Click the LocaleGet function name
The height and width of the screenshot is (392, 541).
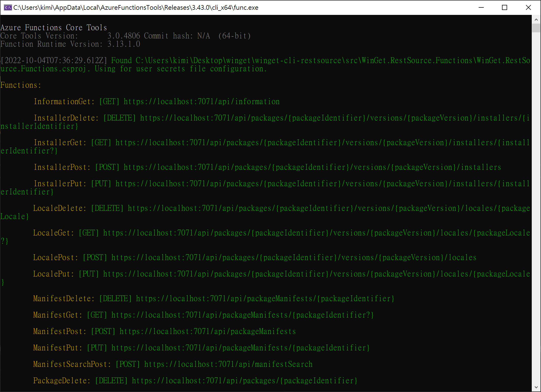(53, 233)
